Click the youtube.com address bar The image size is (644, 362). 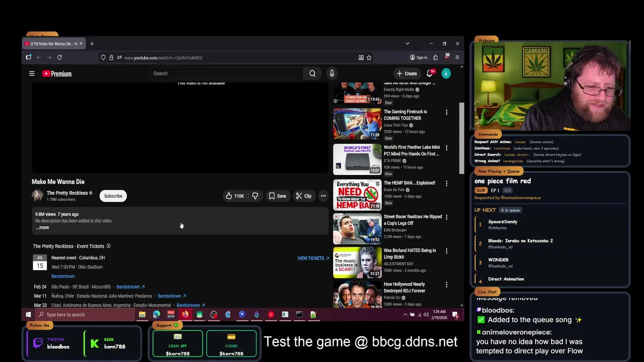236,58
